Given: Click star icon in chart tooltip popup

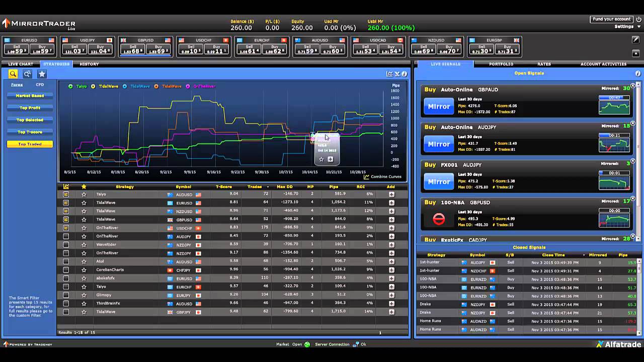Looking at the screenshot, I should [321, 159].
